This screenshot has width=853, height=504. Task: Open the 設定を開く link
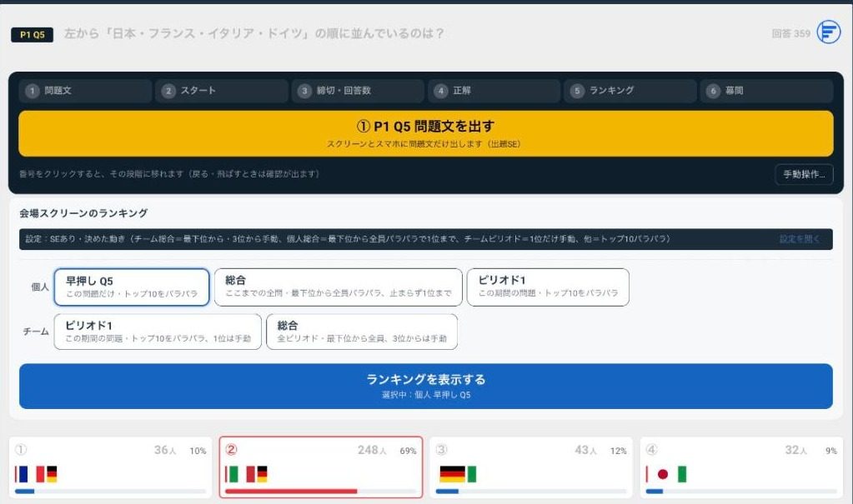pos(799,239)
